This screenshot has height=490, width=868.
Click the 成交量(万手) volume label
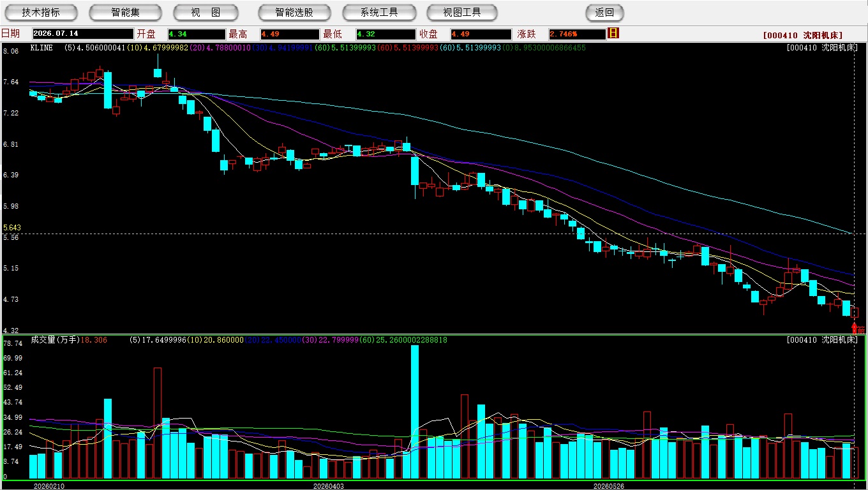pos(55,340)
